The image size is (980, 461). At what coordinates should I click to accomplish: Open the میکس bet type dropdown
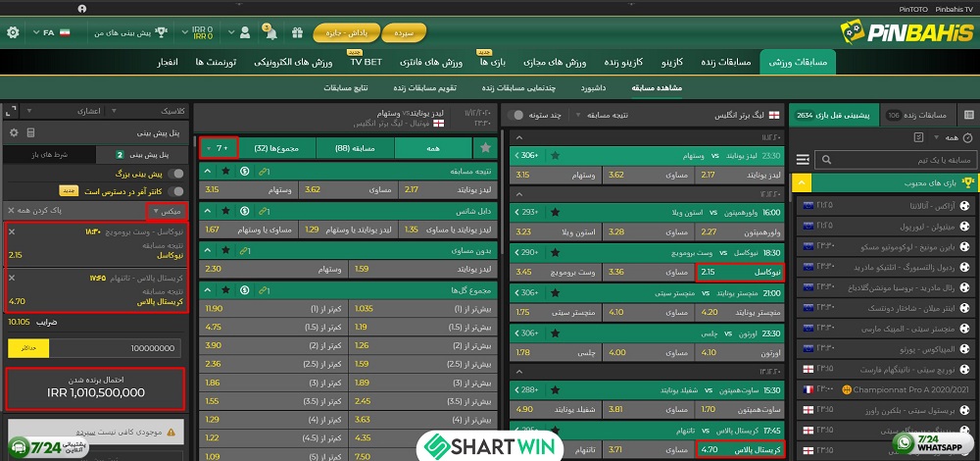[167, 212]
